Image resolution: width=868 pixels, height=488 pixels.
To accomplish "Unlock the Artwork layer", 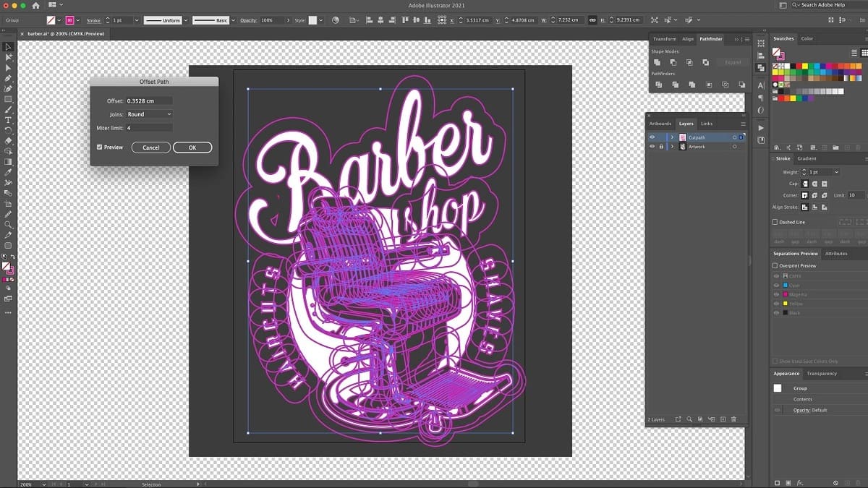I will (662, 146).
